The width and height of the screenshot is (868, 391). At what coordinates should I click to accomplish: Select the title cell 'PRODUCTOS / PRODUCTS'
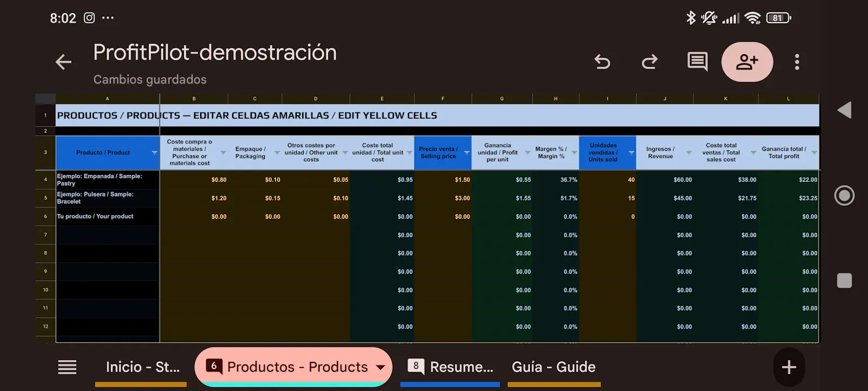[x=437, y=116]
